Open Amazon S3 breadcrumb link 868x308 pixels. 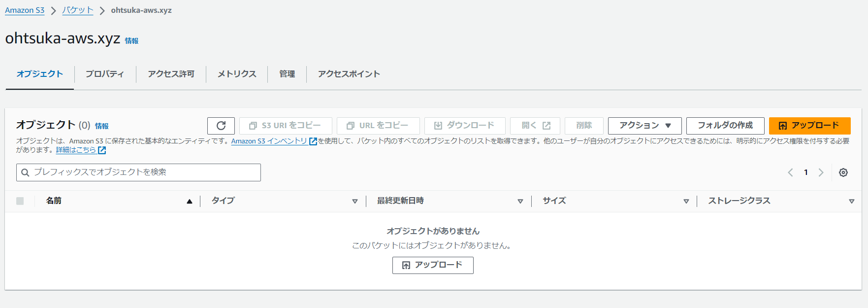click(x=25, y=10)
